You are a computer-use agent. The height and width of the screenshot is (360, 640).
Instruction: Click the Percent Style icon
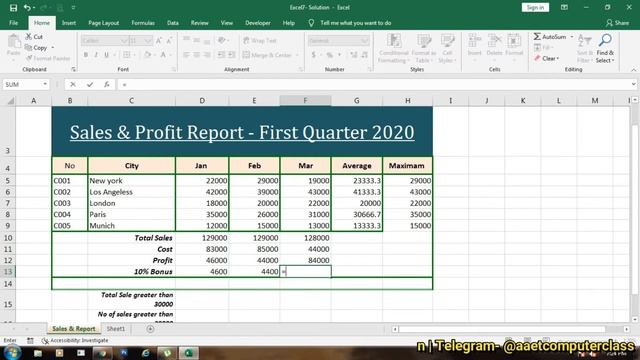pyautogui.click(x=329, y=55)
